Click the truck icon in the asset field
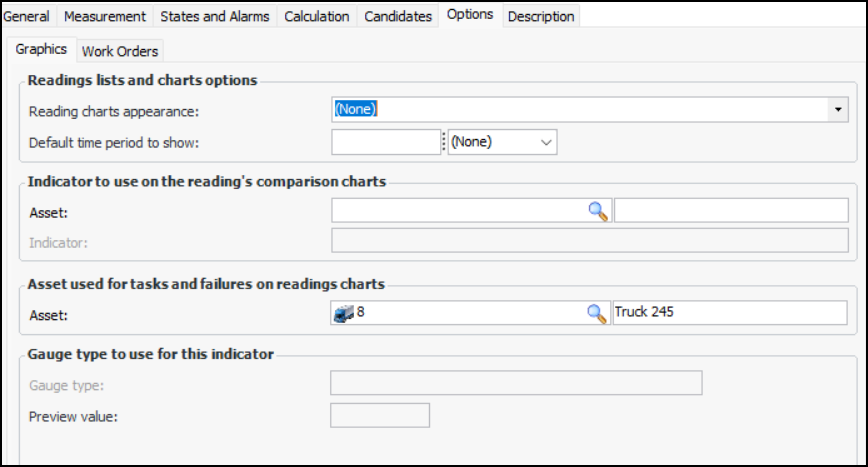868x467 pixels. coord(343,313)
